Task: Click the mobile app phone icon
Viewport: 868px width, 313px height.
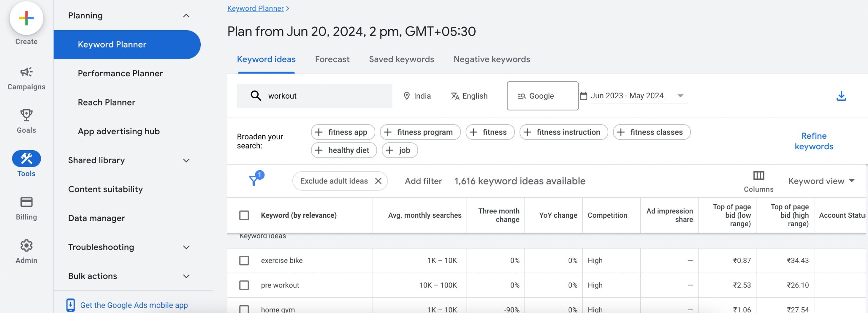Action: pyautogui.click(x=70, y=305)
